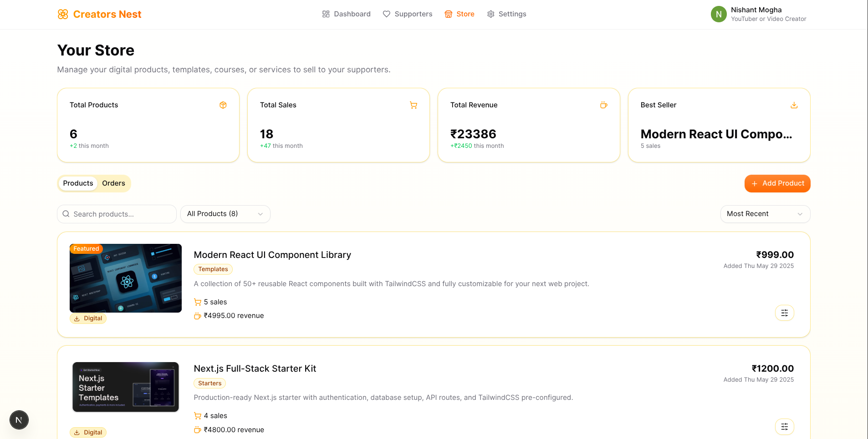Click the cup icon beside ₹4995.00 revenue

click(x=198, y=316)
